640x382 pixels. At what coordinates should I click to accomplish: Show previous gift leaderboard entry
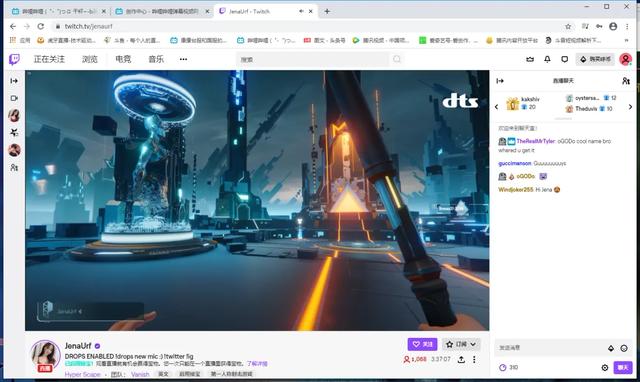(496, 107)
